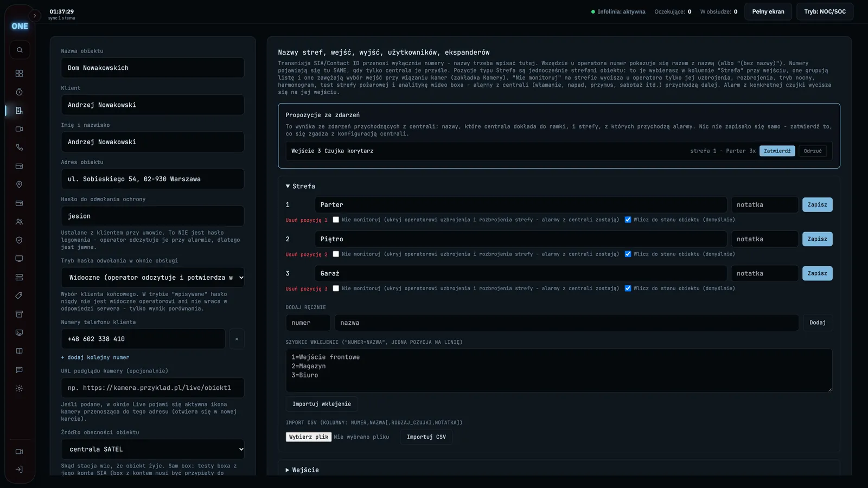Open the chat message icon in sidebar
The image size is (868, 488).
tap(20, 370)
